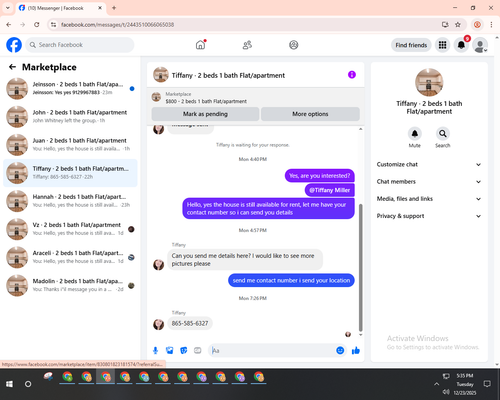Show hidden system tray icons
Image resolution: width=500 pixels, height=400 pixels.
(436, 384)
